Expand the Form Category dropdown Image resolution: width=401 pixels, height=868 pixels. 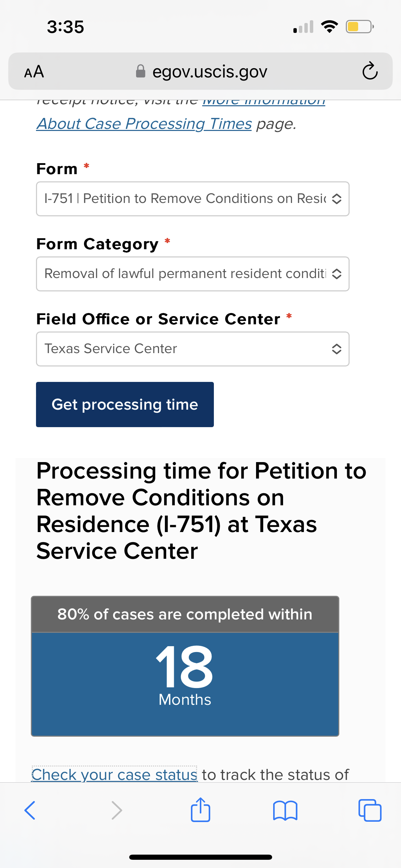[x=193, y=274]
